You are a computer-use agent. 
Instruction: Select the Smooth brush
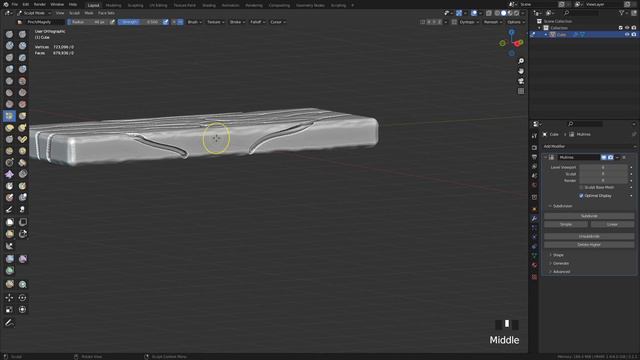point(22,81)
